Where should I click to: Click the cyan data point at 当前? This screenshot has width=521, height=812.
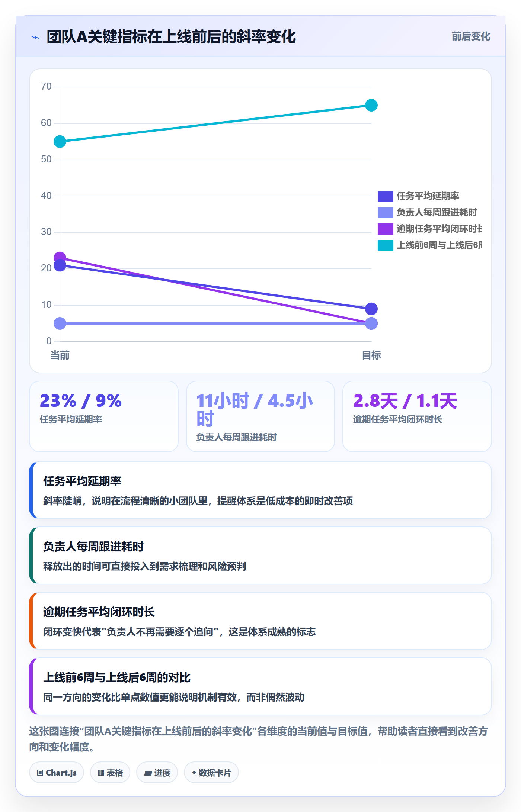(x=60, y=141)
